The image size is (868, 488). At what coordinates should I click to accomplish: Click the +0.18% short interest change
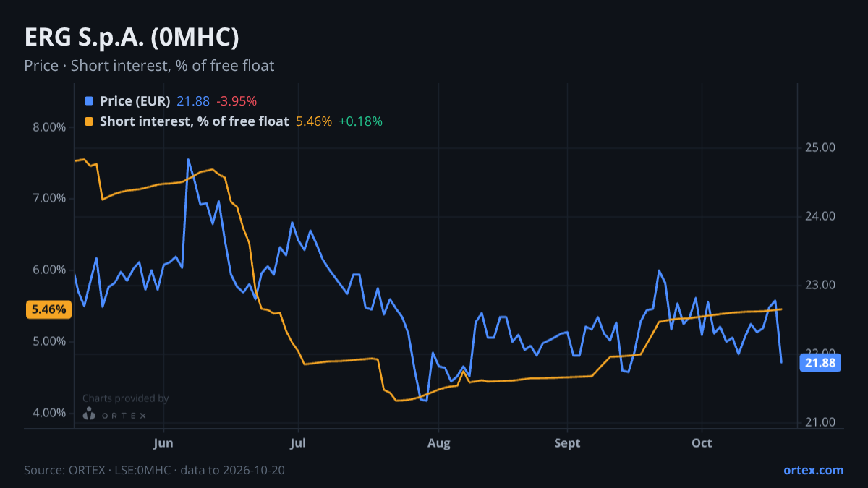click(x=360, y=121)
